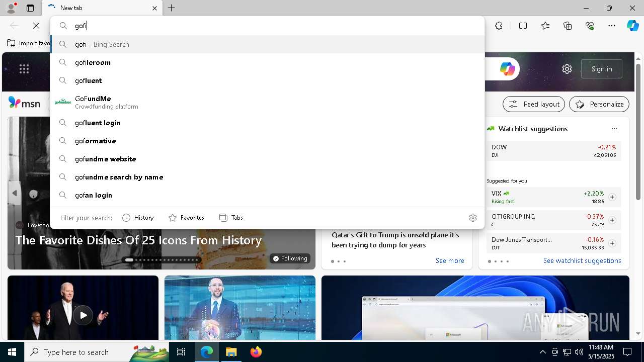Open page settings gear icon

pos(567,69)
